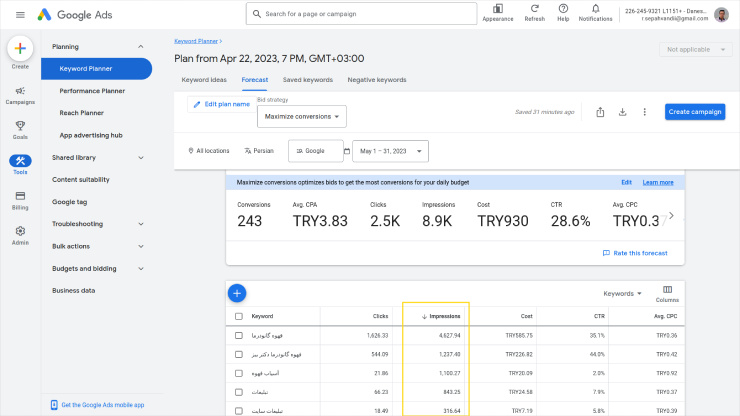
Task: Open Billing in the sidebar
Action: pos(20,201)
